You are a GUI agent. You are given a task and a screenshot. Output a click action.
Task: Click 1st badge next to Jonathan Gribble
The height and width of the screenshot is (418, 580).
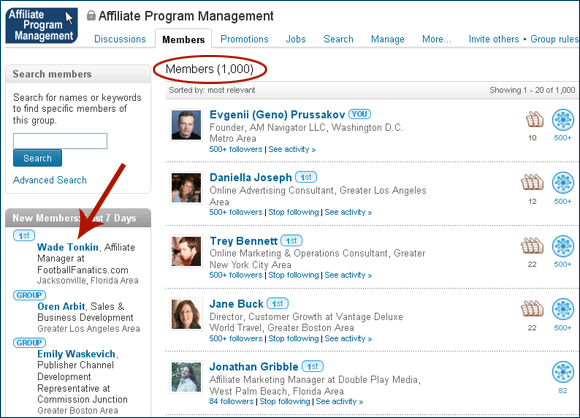pyautogui.click(x=312, y=366)
